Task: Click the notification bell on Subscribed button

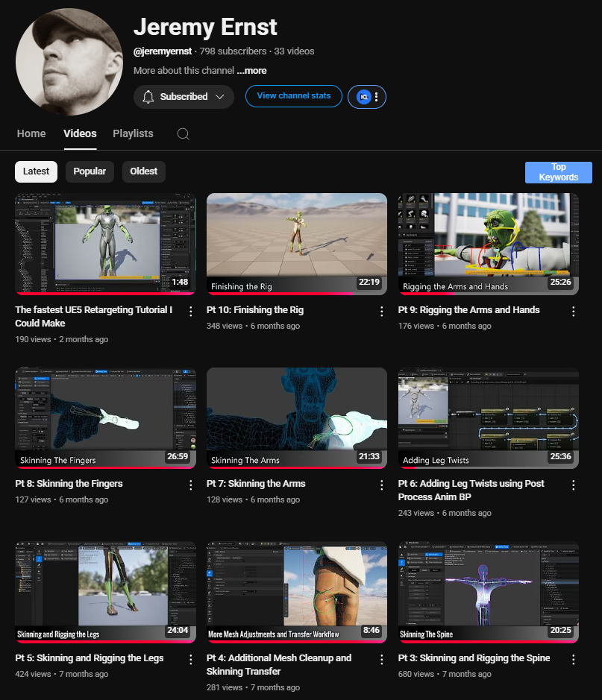Action: [x=148, y=97]
